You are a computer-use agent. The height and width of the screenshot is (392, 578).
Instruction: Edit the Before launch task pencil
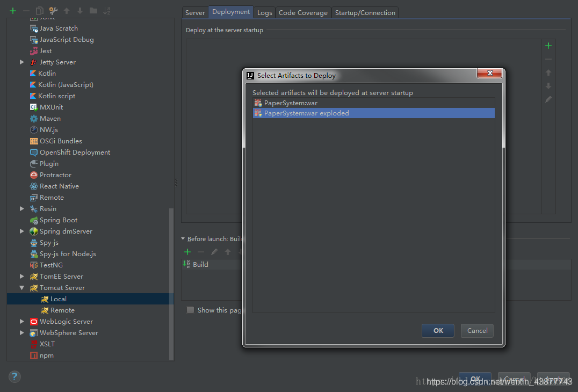point(214,252)
